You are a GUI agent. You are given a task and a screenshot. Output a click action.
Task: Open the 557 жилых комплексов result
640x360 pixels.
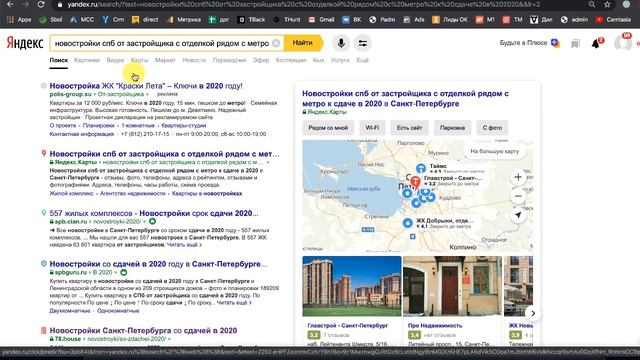click(154, 213)
